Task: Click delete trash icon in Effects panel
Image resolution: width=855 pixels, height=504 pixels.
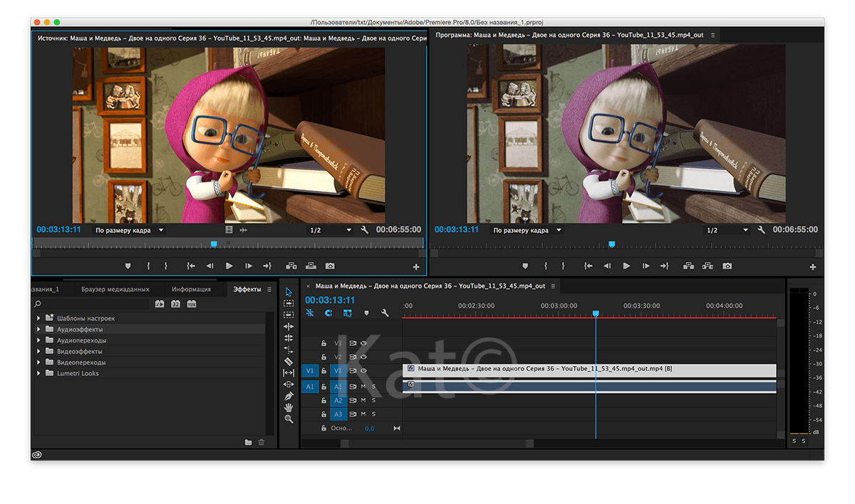Action: [261, 442]
